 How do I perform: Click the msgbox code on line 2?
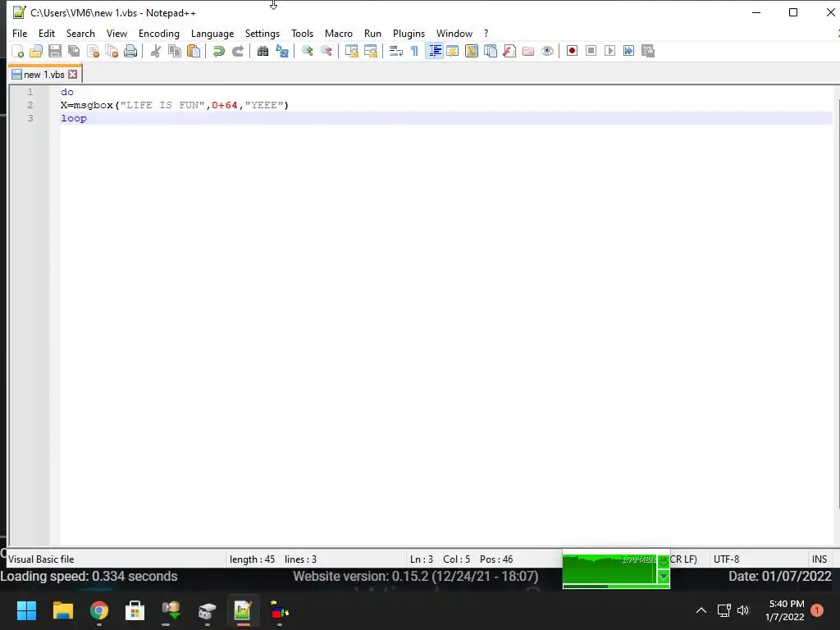(x=175, y=105)
